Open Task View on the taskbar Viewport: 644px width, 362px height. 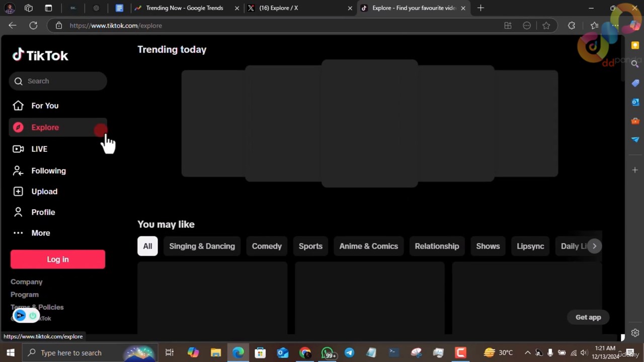coord(170,352)
